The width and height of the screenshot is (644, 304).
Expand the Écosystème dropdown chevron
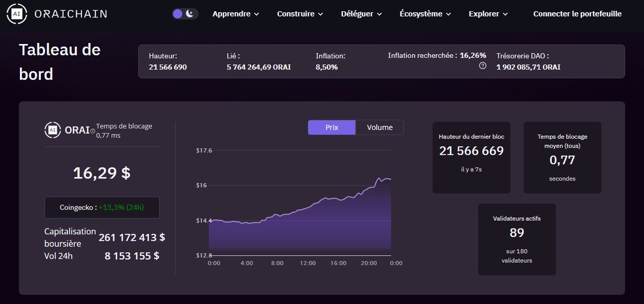(x=448, y=14)
